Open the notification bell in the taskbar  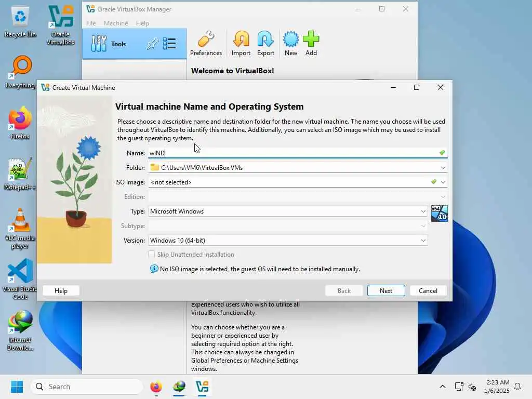(x=517, y=387)
